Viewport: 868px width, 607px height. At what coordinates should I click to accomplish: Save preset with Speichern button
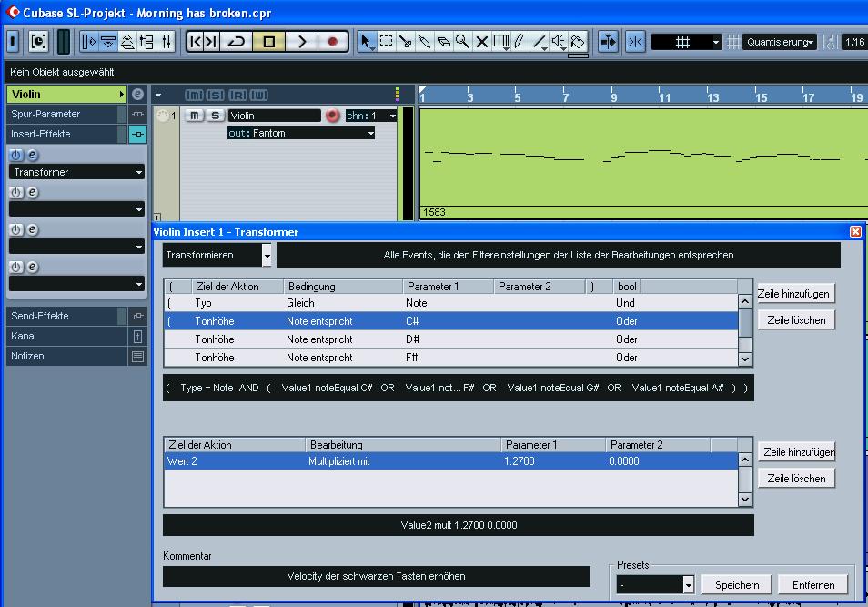pyautogui.click(x=736, y=585)
